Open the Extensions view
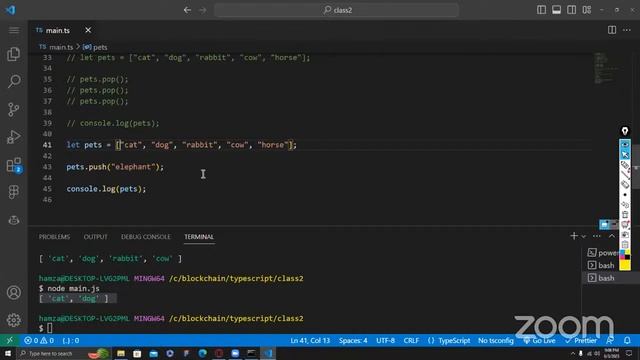The height and width of the screenshot is (360, 640). click(13, 164)
